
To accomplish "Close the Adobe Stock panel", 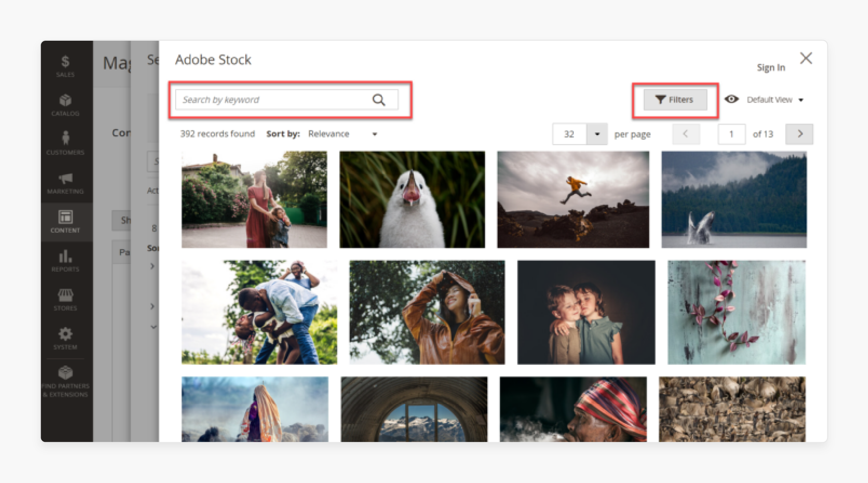I will click(x=806, y=58).
